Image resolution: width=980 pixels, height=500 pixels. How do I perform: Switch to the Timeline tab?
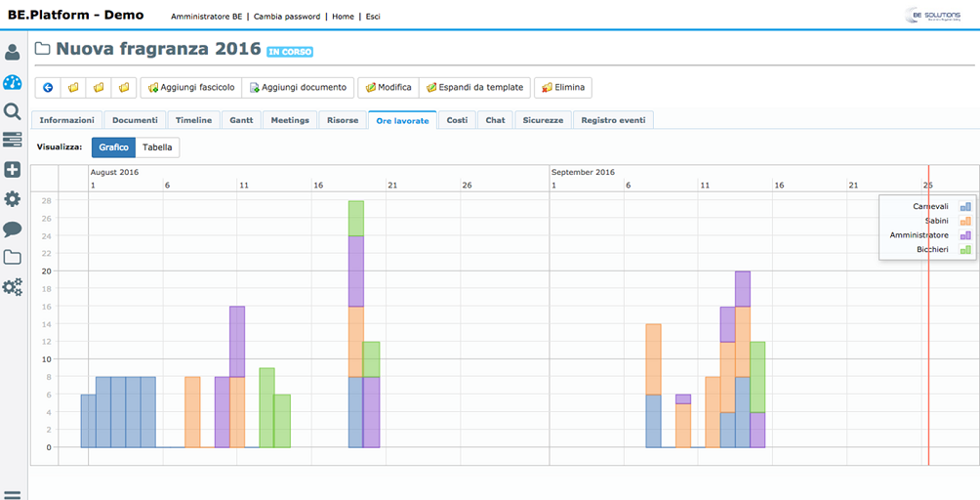pos(193,120)
